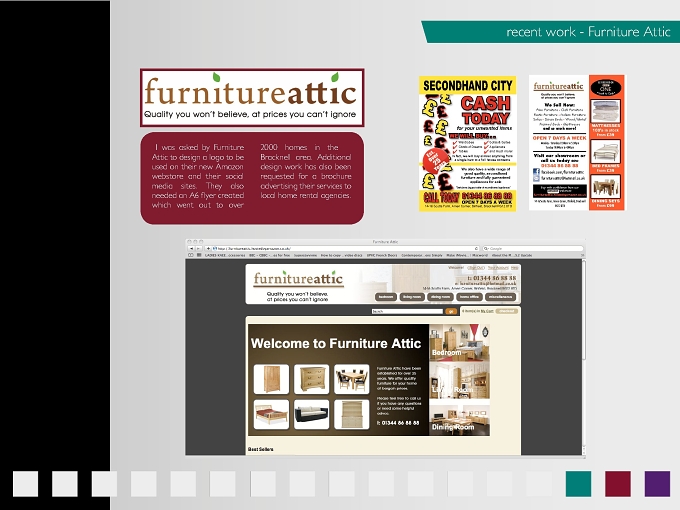Image resolution: width=680 pixels, height=510 pixels.
Task: Open the miscellaneous navigation tab
Action: [500, 297]
